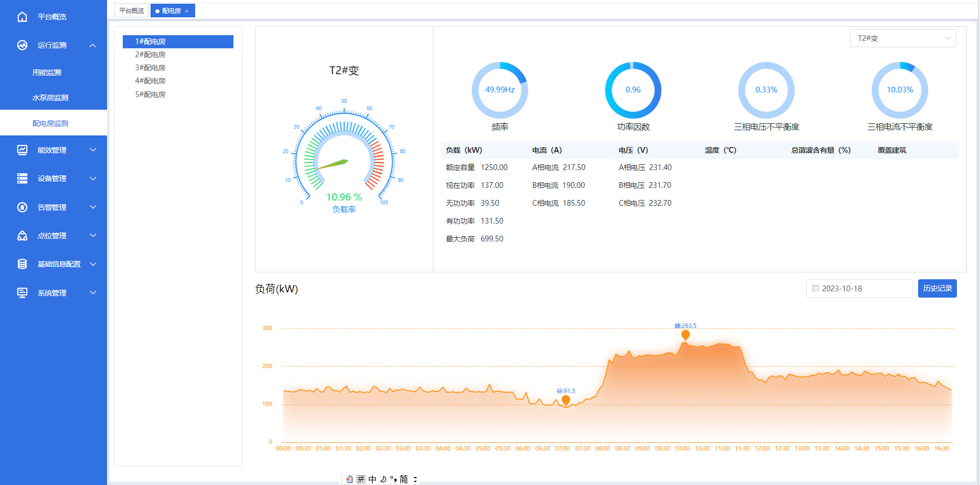The image size is (980, 485).
Task: Click the 2023-10-18 date input field
Action: tap(859, 289)
